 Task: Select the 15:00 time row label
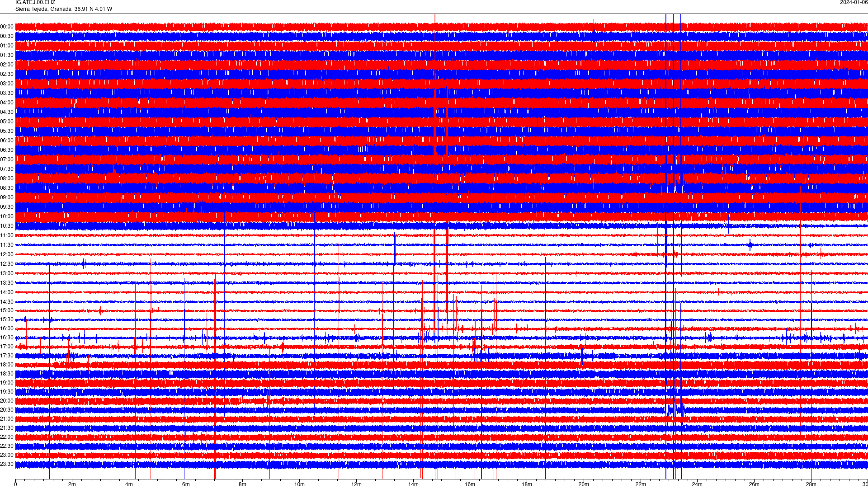7,310
